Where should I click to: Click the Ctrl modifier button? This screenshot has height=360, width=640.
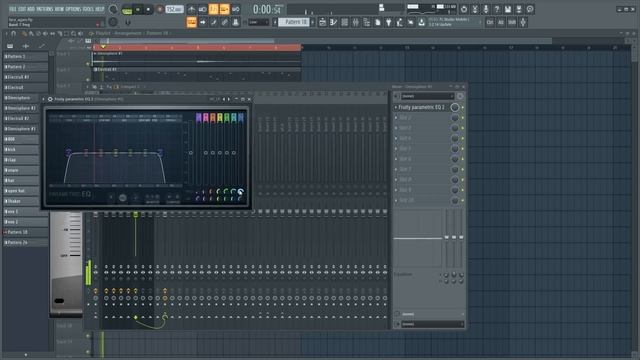coord(490,22)
